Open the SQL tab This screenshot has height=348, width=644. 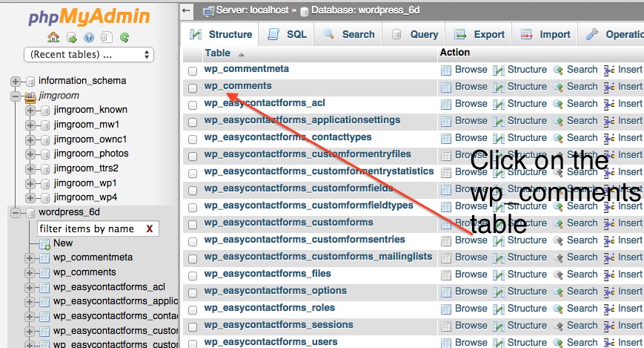tap(287, 35)
